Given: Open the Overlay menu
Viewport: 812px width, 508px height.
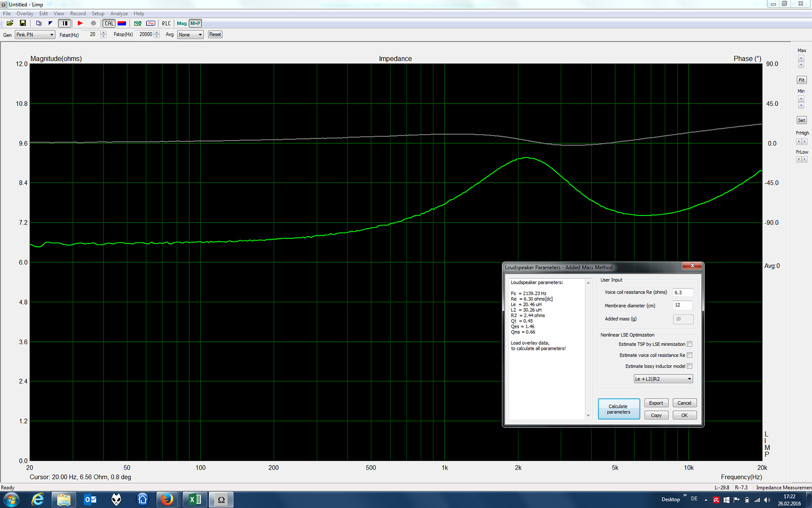Looking at the screenshot, I should (x=25, y=14).
